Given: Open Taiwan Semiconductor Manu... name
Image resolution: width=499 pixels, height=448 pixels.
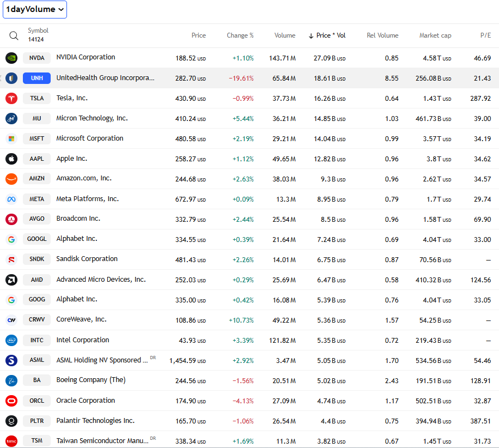Looking at the screenshot, I should click(x=102, y=441).
